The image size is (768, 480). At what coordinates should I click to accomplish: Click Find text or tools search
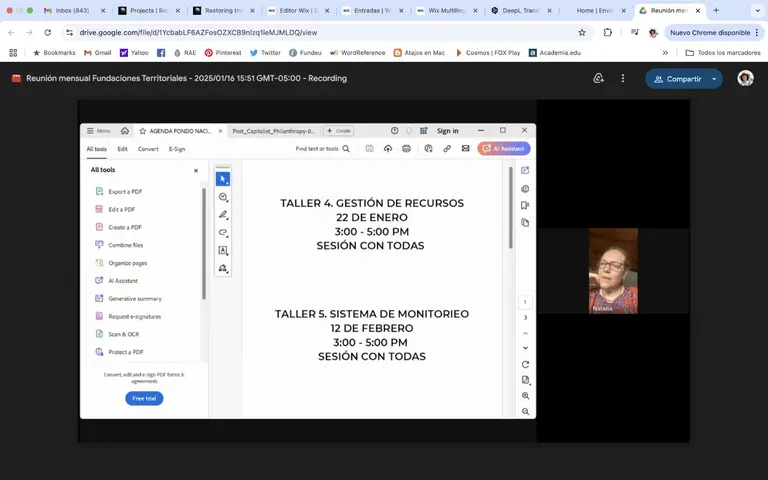pyautogui.click(x=322, y=148)
